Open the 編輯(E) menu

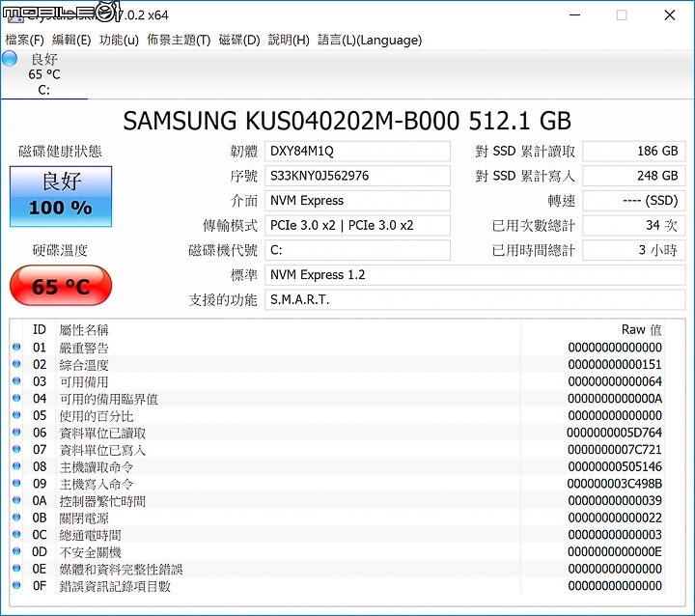click(71, 40)
